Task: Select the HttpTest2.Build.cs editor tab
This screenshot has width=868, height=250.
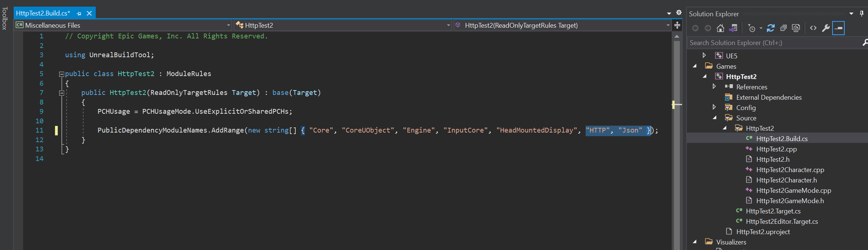Action: tap(43, 13)
